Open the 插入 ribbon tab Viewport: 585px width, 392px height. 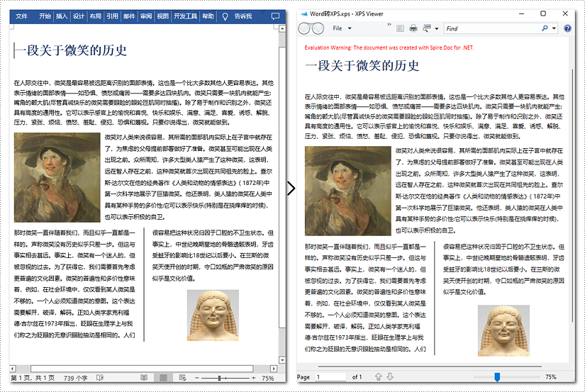62,16
